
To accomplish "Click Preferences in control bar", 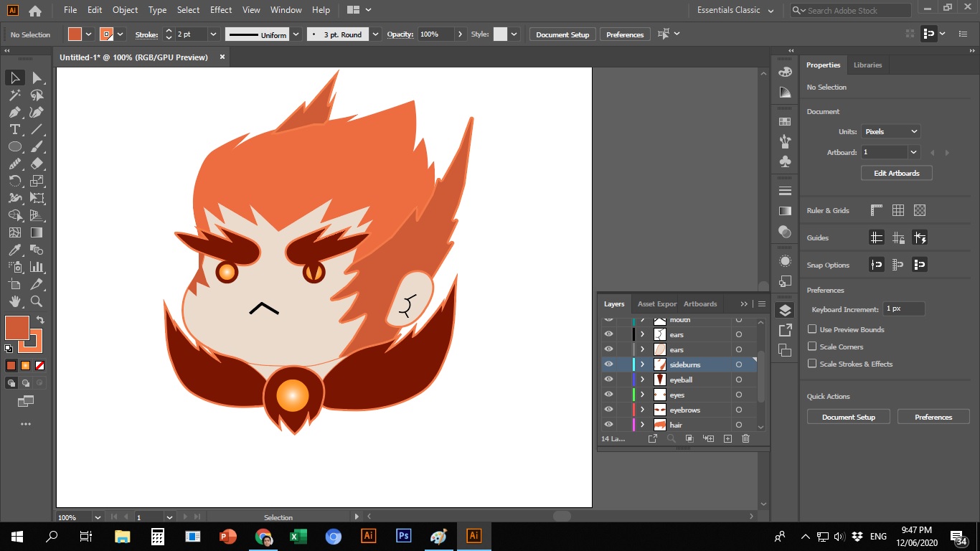I will click(625, 34).
